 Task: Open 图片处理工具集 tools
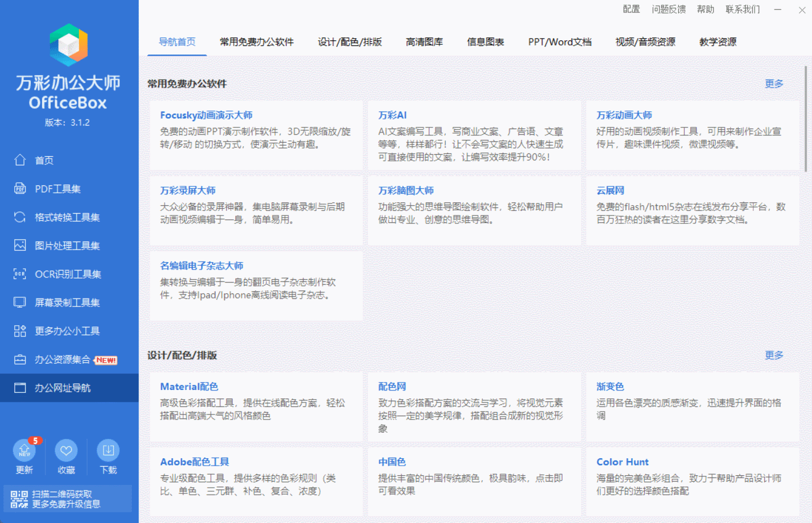63,245
